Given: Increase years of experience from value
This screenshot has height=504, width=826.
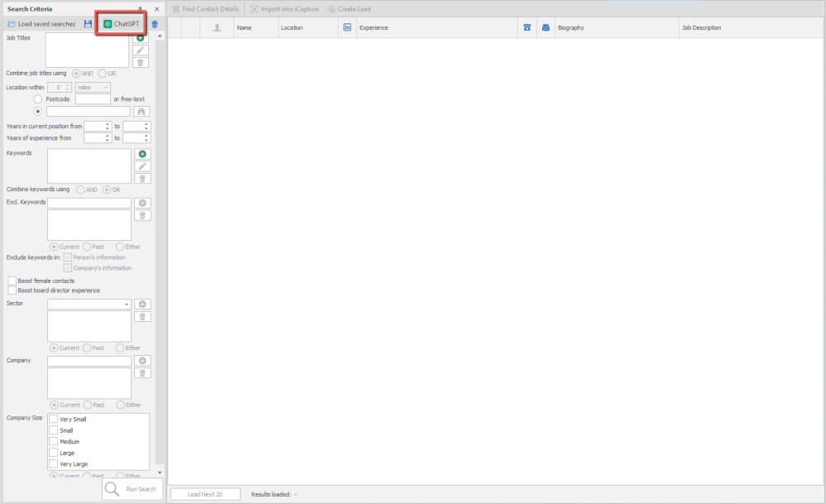Looking at the screenshot, I should pyautogui.click(x=108, y=136).
